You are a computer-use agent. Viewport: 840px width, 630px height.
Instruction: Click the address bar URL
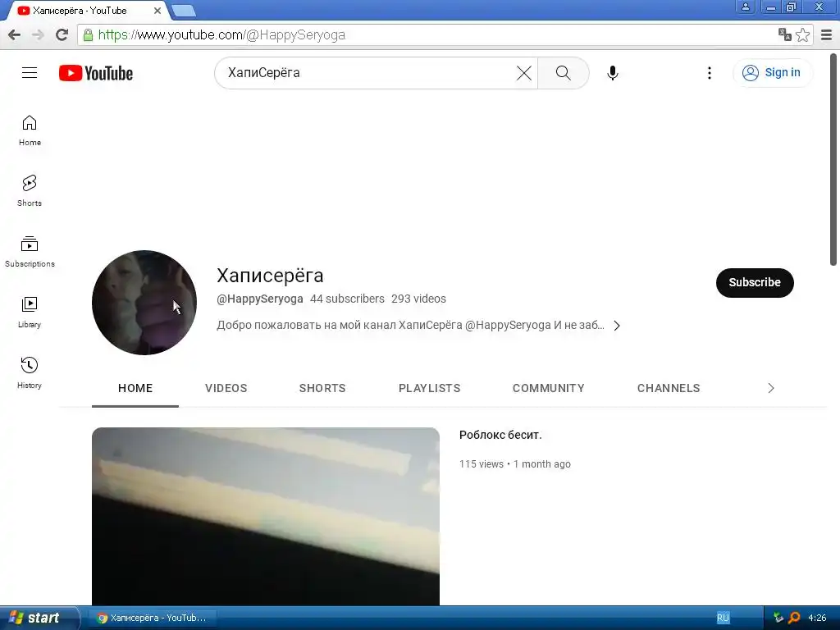tap(221, 34)
